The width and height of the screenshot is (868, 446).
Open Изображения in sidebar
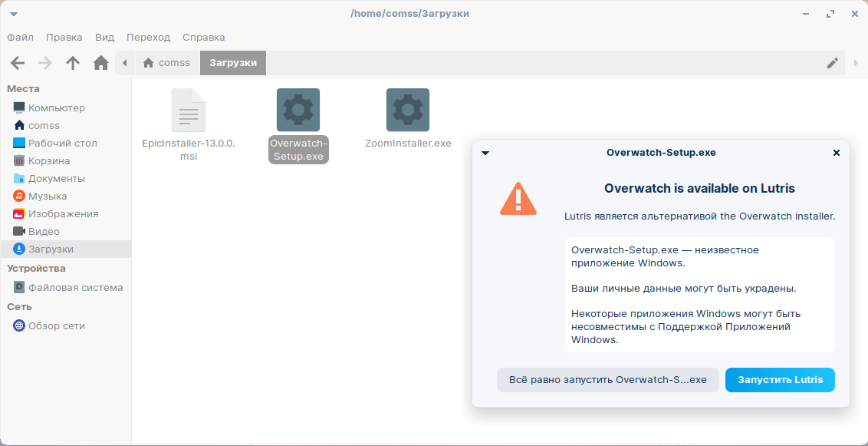click(x=66, y=214)
